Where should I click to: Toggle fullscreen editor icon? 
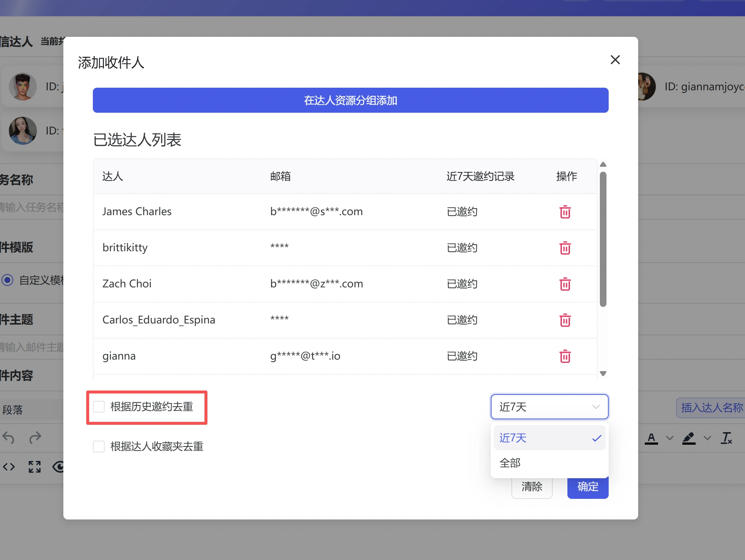pyautogui.click(x=35, y=467)
